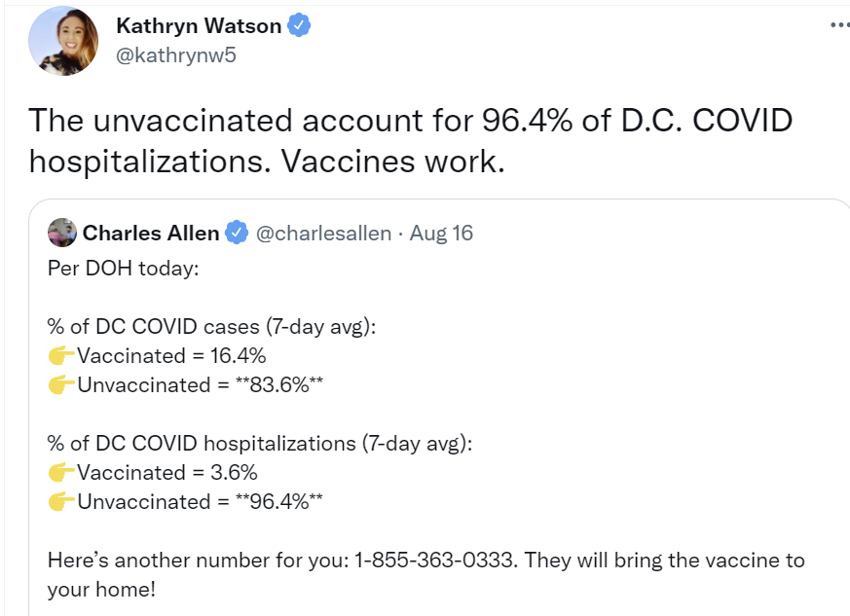
Task: Click the verified badge beside Charles Allen
Action: pyautogui.click(x=236, y=234)
